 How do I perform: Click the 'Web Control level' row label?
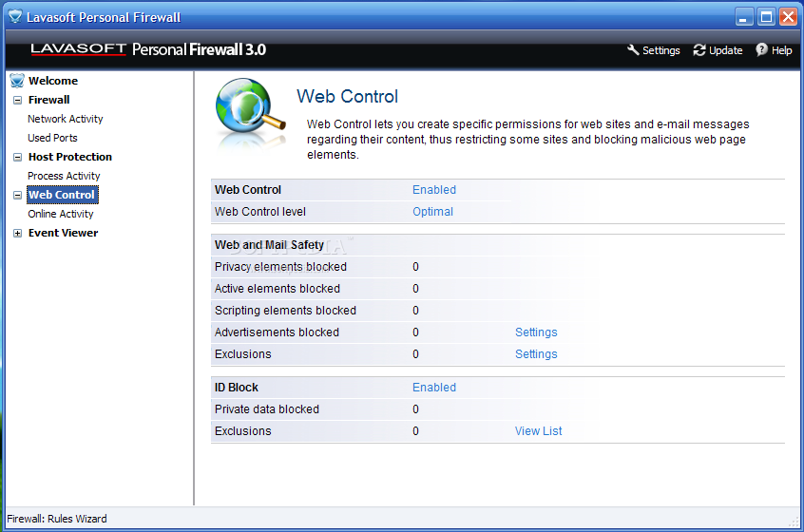click(x=260, y=212)
